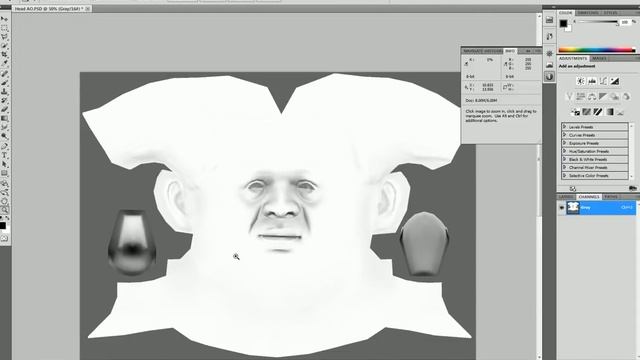This screenshot has height=360, width=640.
Task: Add a Photo Filter adjustment
Action: coord(615,96)
